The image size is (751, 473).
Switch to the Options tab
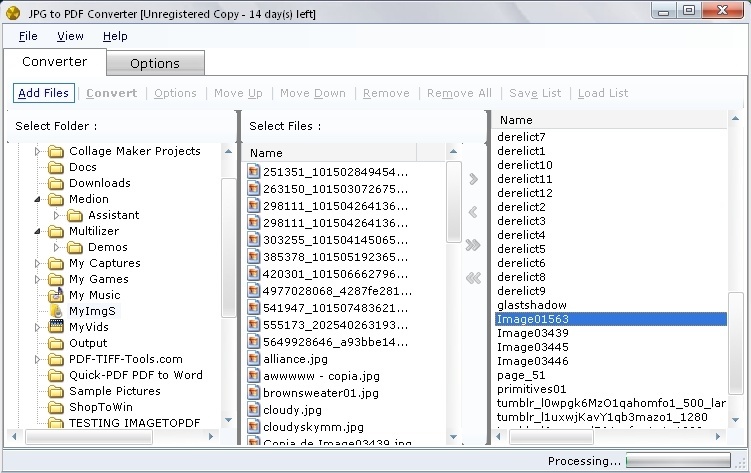(x=155, y=63)
